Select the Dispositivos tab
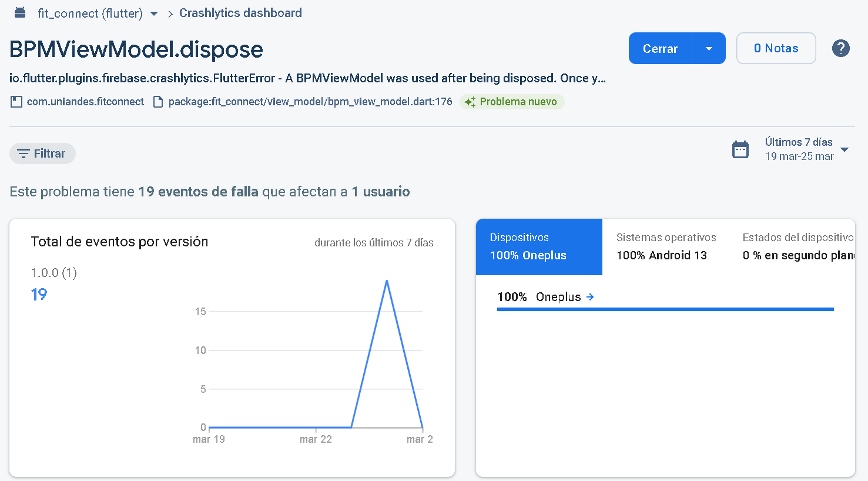 coord(539,246)
